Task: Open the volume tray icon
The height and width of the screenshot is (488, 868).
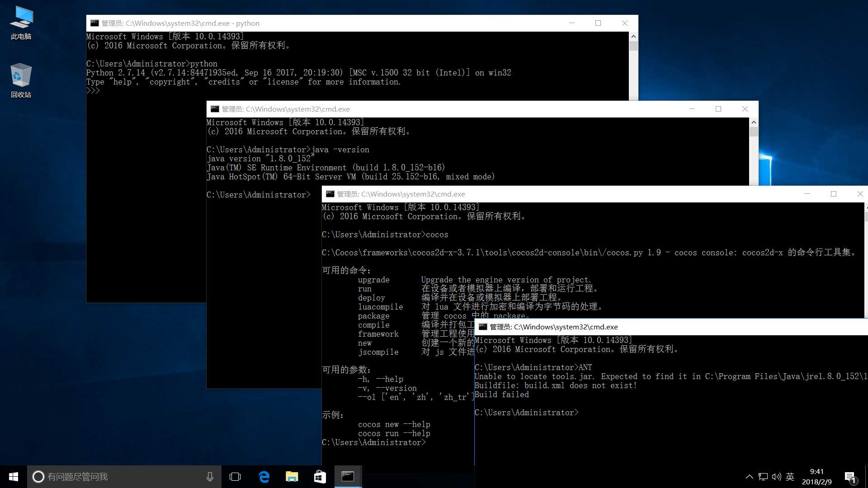Action: point(777,477)
